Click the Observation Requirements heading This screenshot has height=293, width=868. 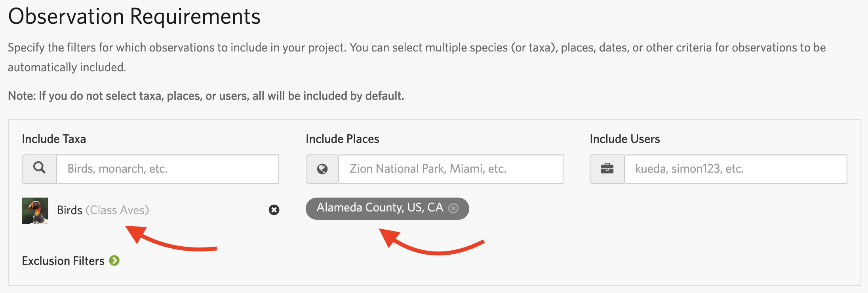(134, 17)
